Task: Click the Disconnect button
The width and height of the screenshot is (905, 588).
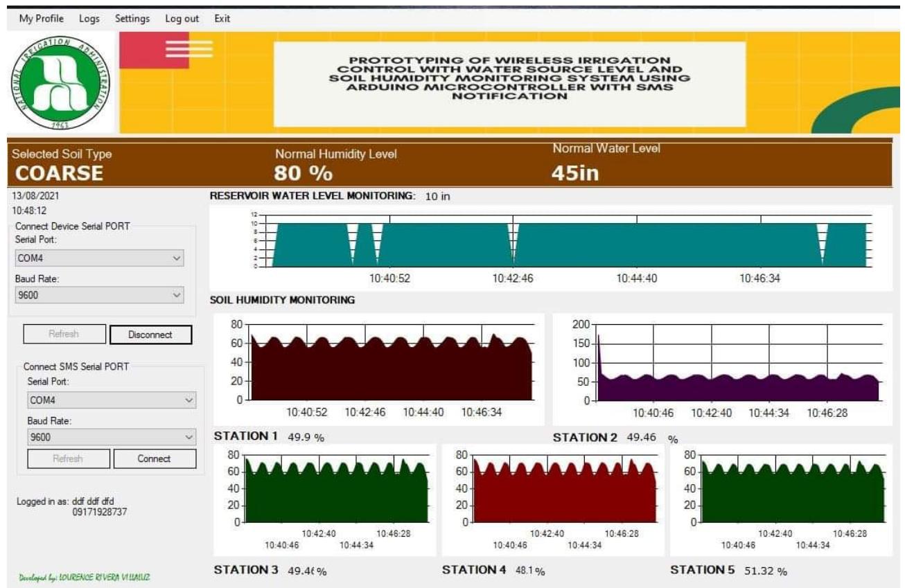Action: tap(150, 335)
